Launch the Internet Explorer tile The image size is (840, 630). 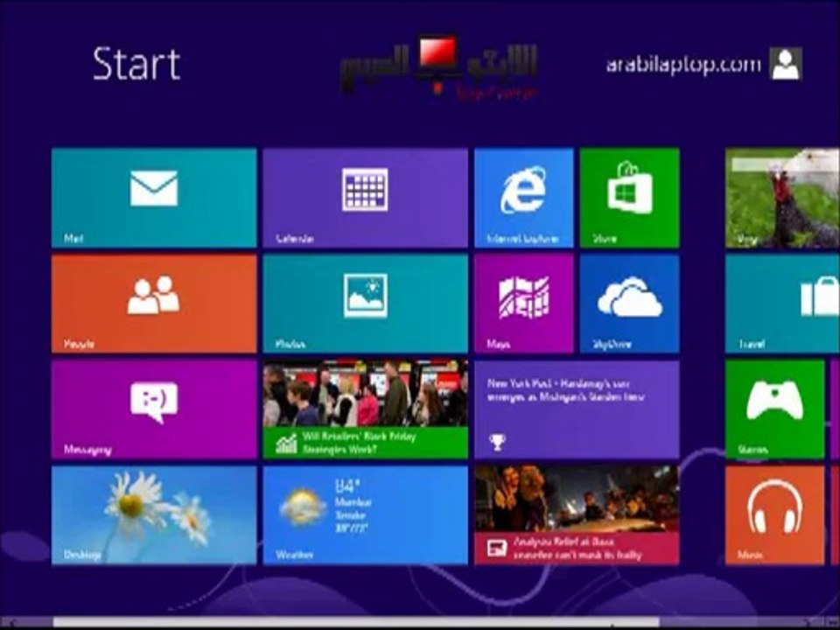point(523,198)
